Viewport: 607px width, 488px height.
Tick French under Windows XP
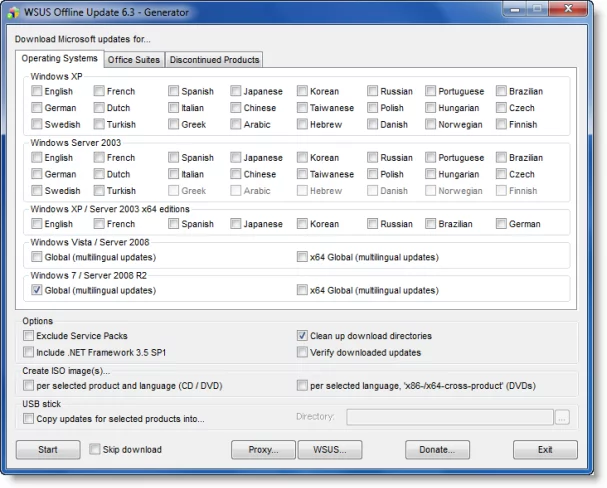pyautogui.click(x=99, y=91)
